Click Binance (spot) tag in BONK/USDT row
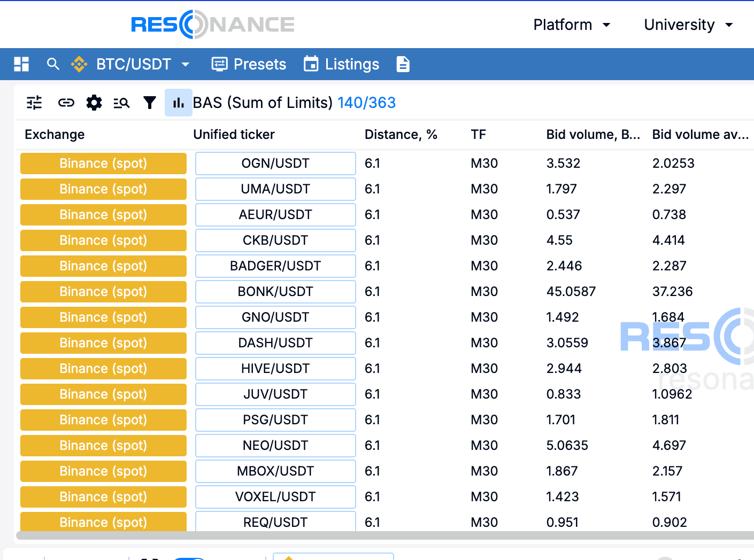This screenshot has width=754, height=560. (x=103, y=292)
